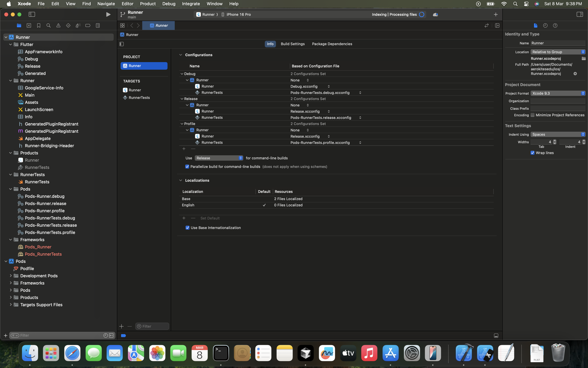The height and width of the screenshot is (368, 588).
Task: Open the Project navigator folder icon
Action: (19, 26)
